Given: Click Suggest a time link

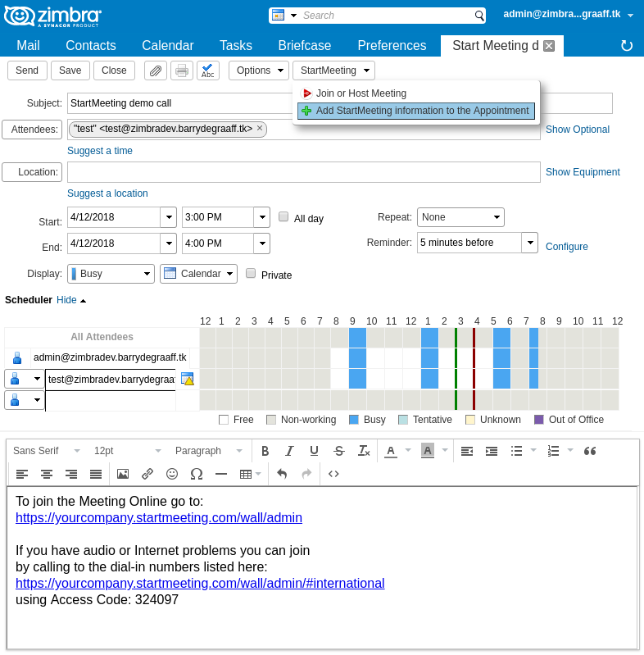Looking at the screenshot, I should click(x=100, y=151).
